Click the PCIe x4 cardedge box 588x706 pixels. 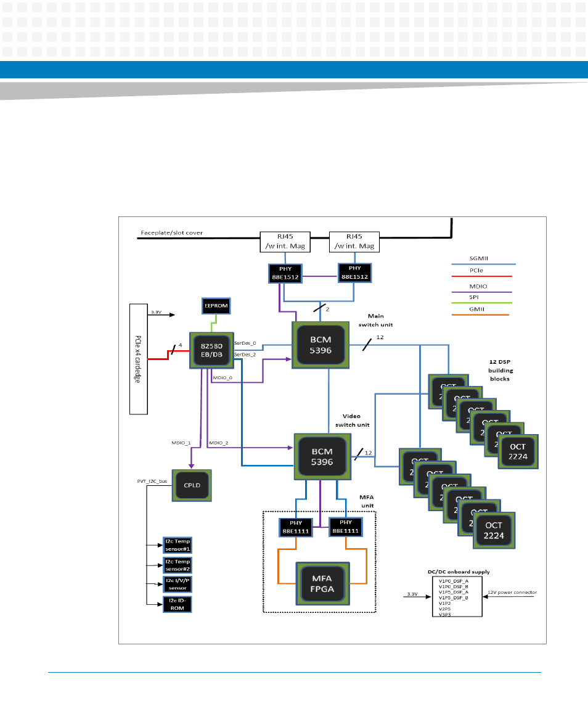(x=139, y=359)
